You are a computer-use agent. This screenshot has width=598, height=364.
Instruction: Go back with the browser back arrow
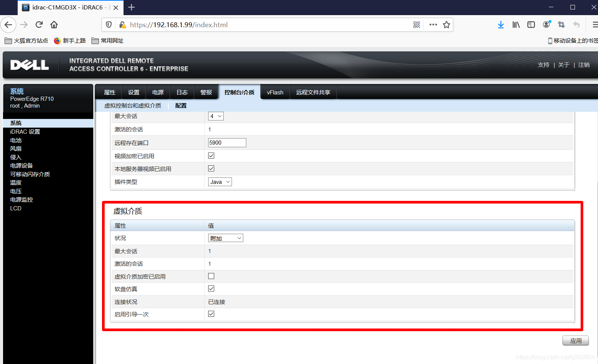8,25
